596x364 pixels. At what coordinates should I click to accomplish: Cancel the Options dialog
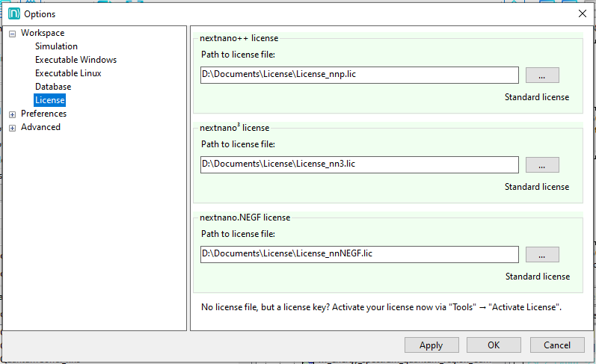[x=557, y=345]
